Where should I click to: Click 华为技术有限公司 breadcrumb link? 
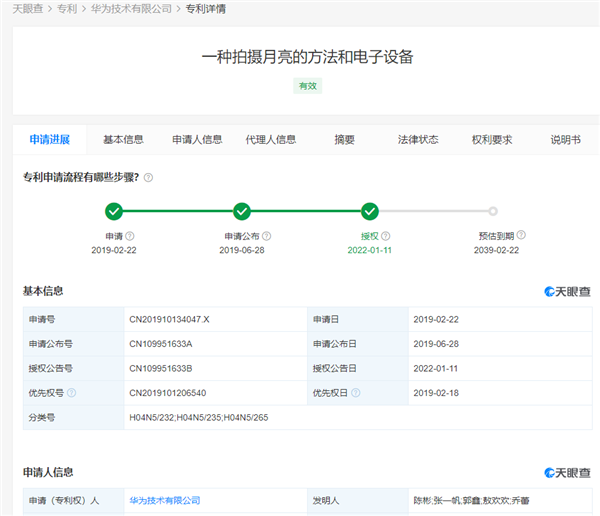[131, 9]
